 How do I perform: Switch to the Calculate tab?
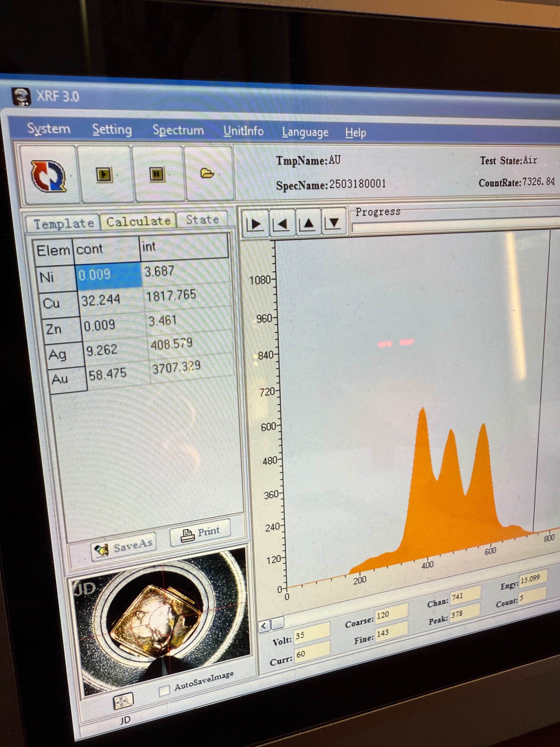pyautogui.click(x=138, y=221)
